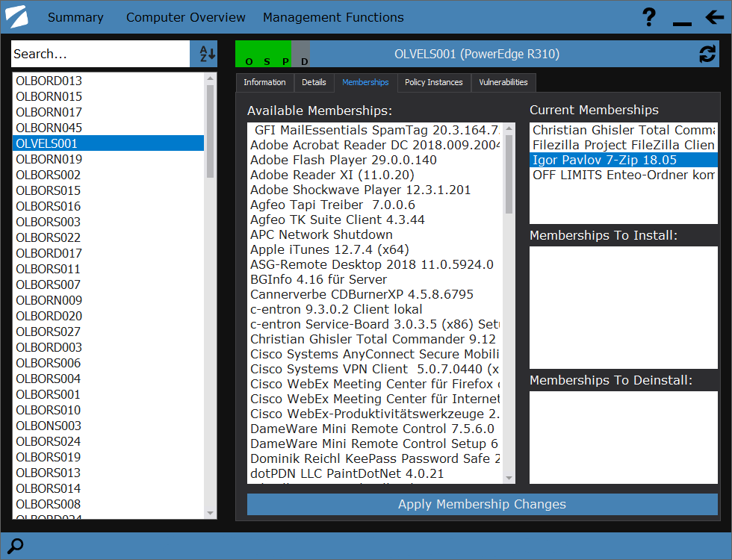The width and height of the screenshot is (732, 560).
Task: Click the grey D status indicator
Action: point(305,61)
